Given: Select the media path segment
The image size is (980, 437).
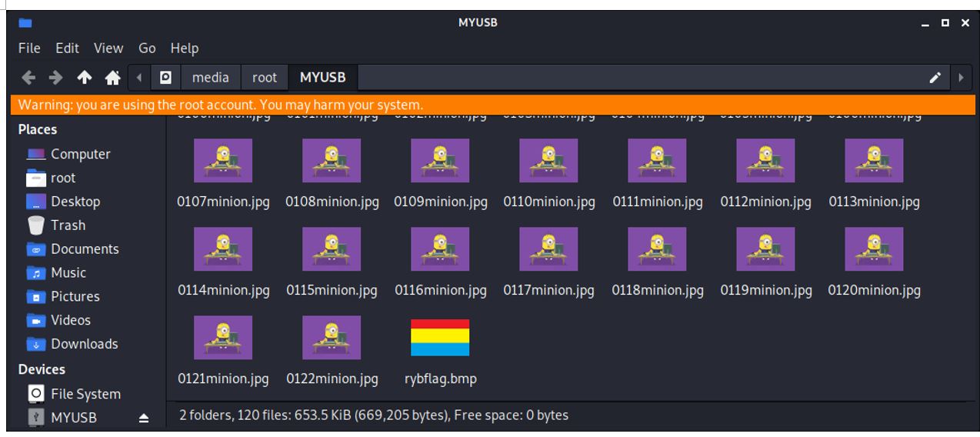Looking at the screenshot, I should 211,78.
